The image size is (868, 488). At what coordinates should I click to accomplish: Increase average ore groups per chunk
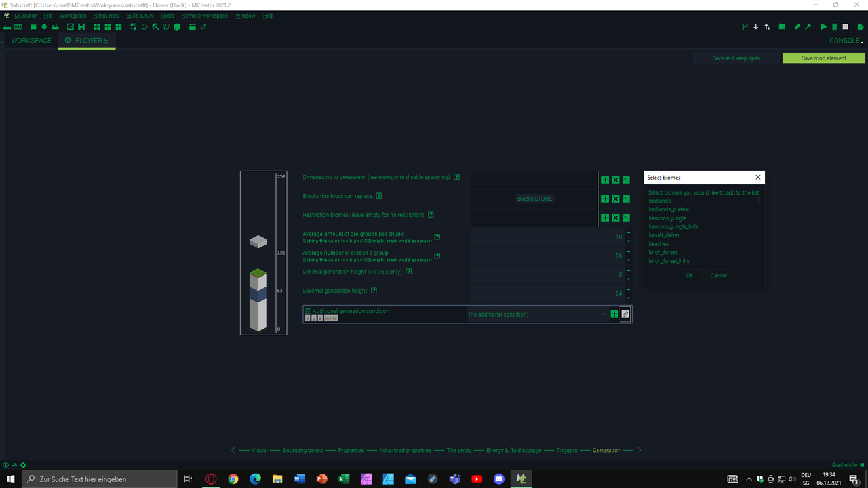click(x=629, y=233)
